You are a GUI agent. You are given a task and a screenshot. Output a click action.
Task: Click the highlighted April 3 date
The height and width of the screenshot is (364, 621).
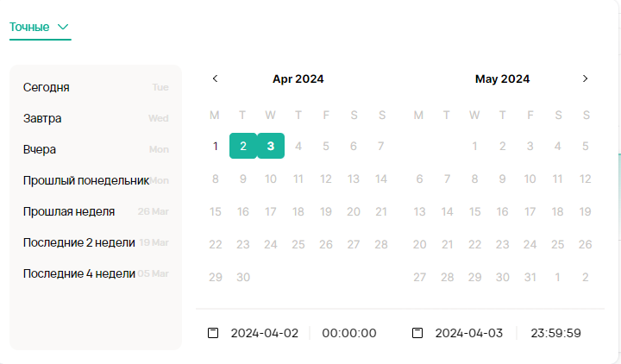click(271, 146)
